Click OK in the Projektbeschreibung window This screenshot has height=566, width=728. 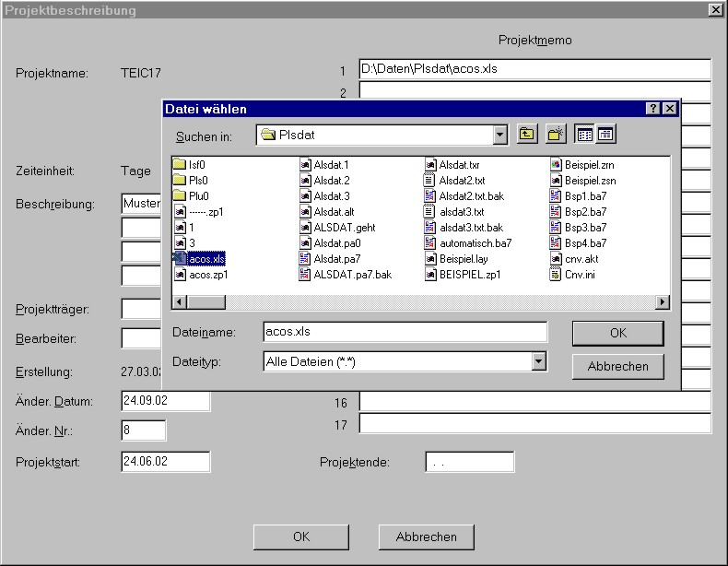tap(300, 537)
